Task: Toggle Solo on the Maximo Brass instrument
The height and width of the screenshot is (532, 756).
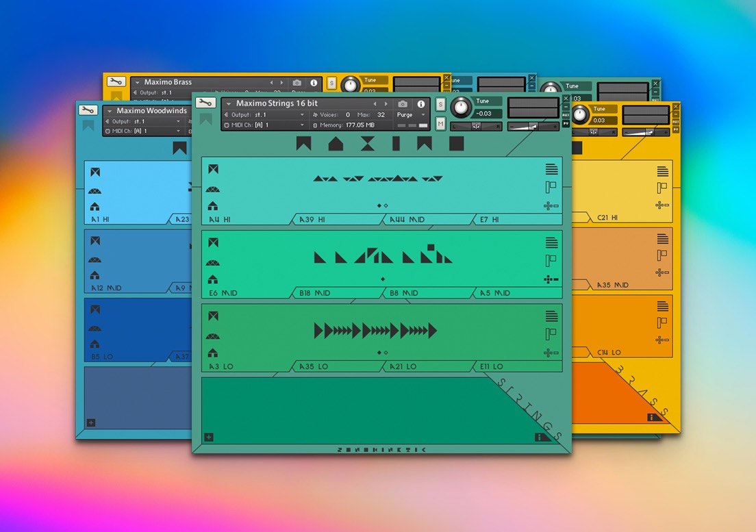Action: (331, 83)
